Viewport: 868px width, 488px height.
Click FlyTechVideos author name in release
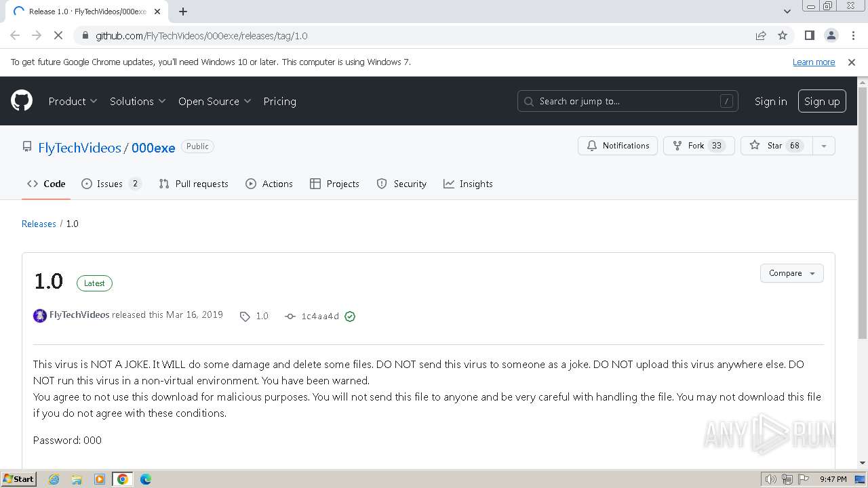tap(79, 314)
